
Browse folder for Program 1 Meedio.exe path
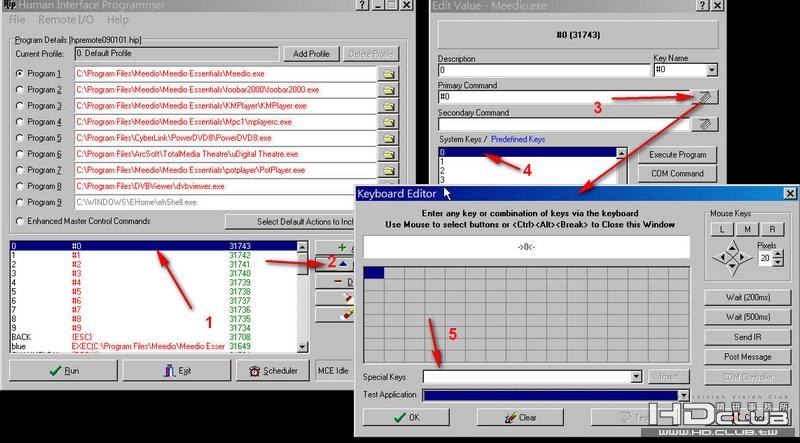tap(389, 74)
